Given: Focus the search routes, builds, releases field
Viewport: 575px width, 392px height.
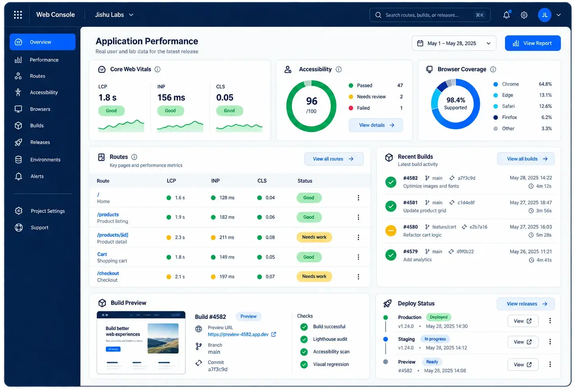Looking at the screenshot, I should point(430,15).
